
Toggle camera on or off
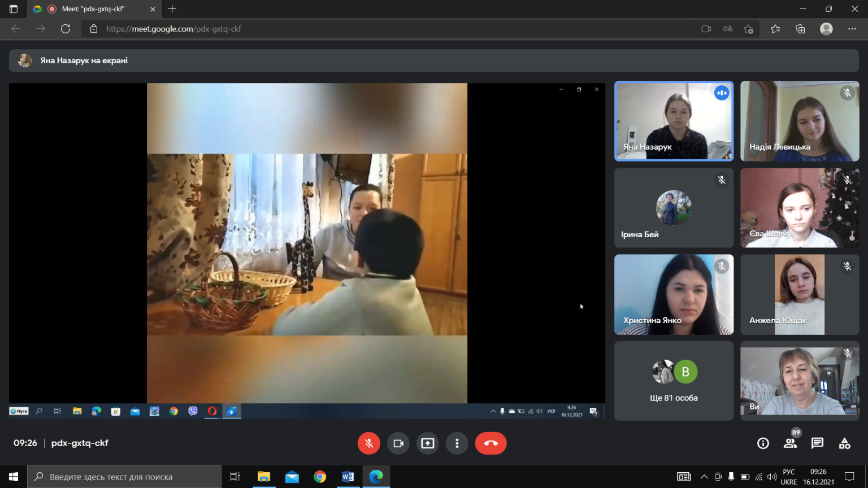pyautogui.click(x=398, y=443)
